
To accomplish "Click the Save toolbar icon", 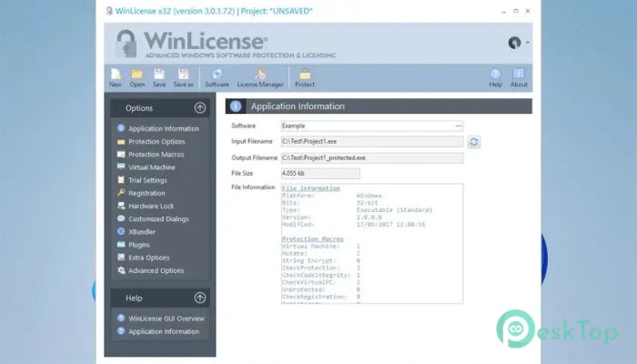I will [x=159, y=77].
